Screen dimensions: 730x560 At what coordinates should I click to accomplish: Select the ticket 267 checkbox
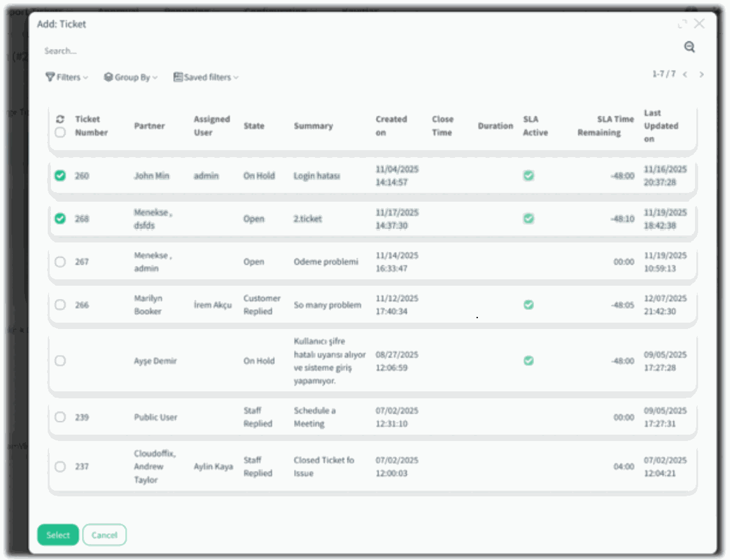pyautogui.click(x=60, y=262)
